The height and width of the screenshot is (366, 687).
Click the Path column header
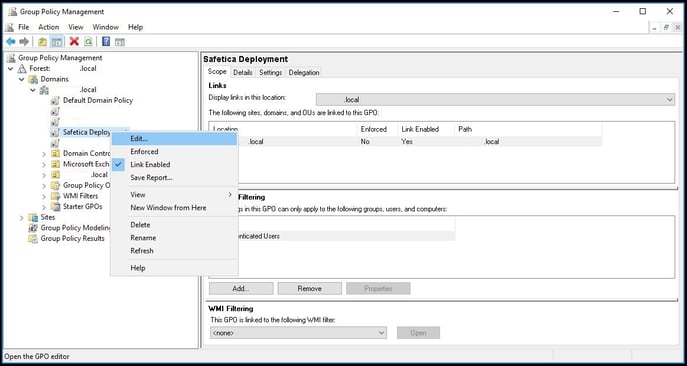click(528, 130)
